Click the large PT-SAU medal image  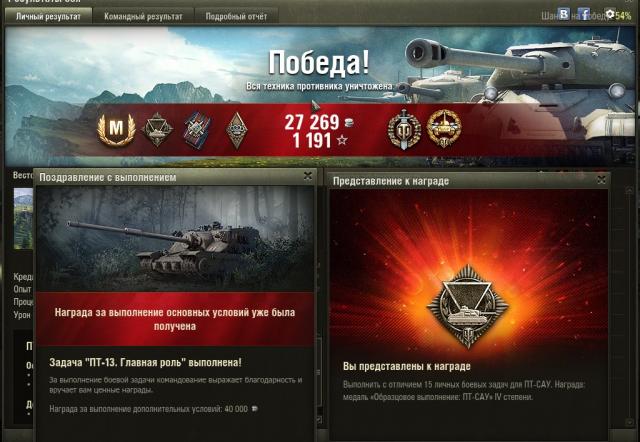[468, 306]
